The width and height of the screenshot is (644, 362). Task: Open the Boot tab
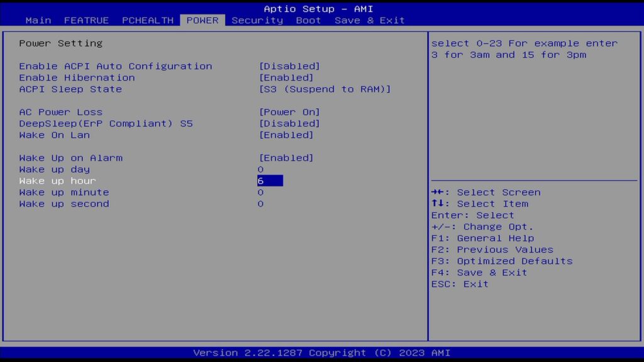[308, 20]
